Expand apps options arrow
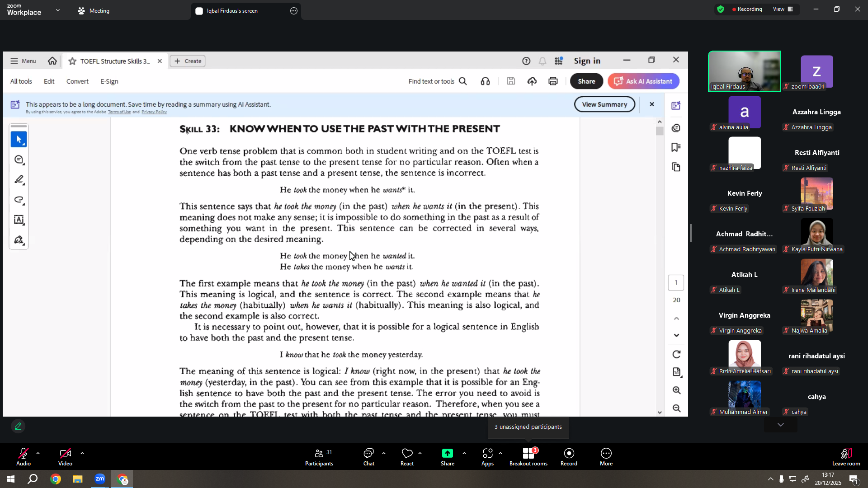868x488 pixels. 500,453
